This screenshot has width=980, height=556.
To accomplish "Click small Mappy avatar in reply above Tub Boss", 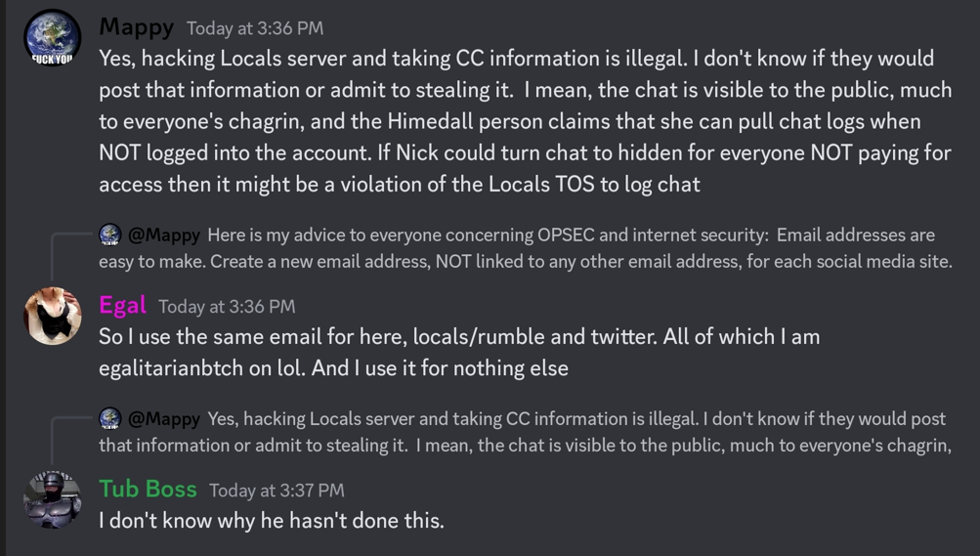I will pyautogui.click(x=110, y=418).
